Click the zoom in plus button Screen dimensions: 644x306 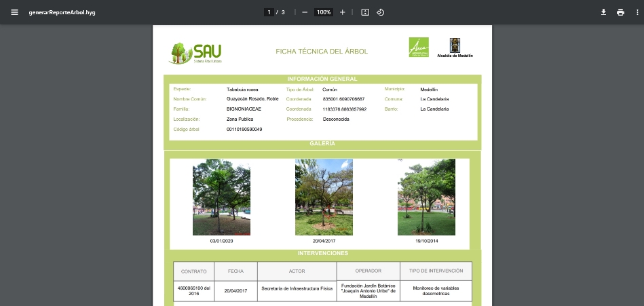tap(343, 12)
